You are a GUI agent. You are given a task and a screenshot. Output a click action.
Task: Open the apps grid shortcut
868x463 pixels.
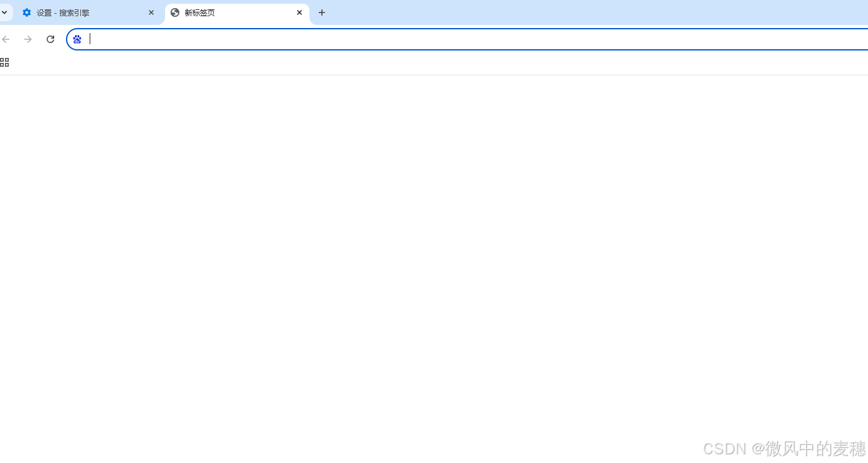[4, 62]
